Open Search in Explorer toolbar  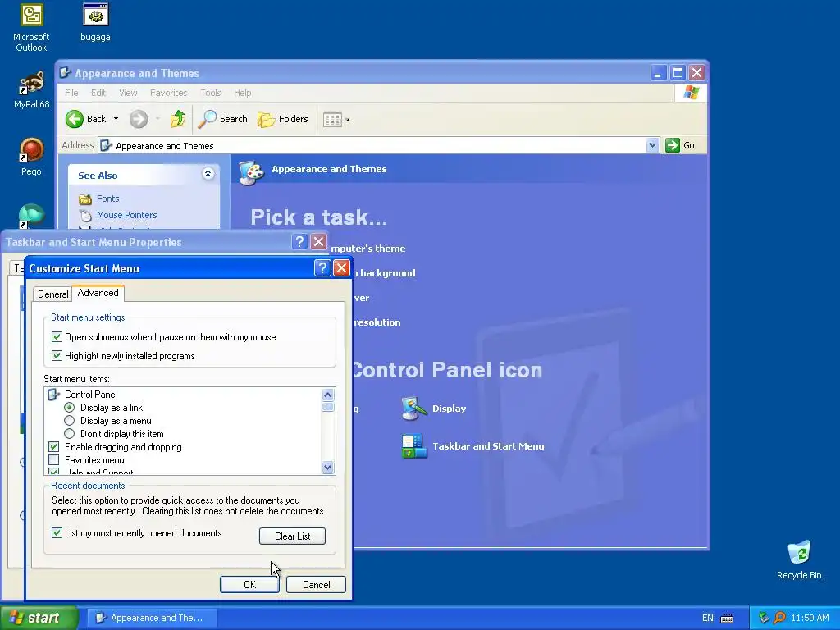tap(222, 119)
